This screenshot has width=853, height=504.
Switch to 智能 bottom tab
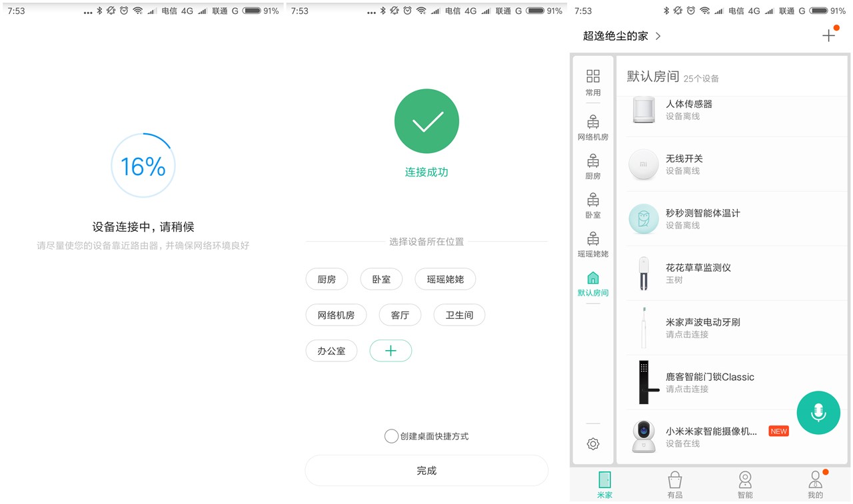745,485
